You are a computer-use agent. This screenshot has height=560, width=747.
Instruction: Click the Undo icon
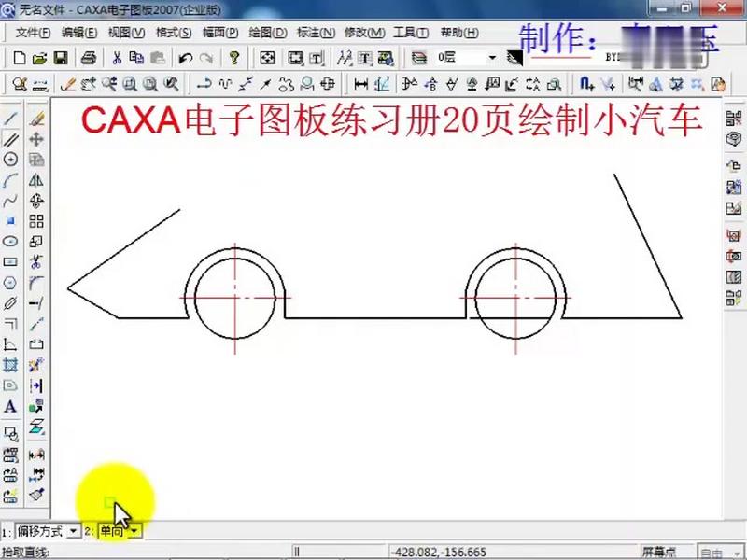[184, 58]
